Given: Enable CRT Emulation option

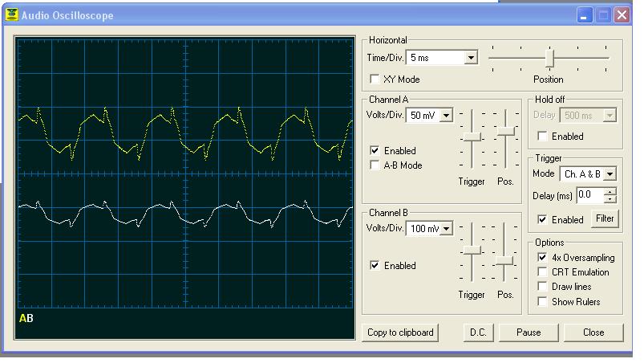Looking at the screenshot, I should point(543,272).
